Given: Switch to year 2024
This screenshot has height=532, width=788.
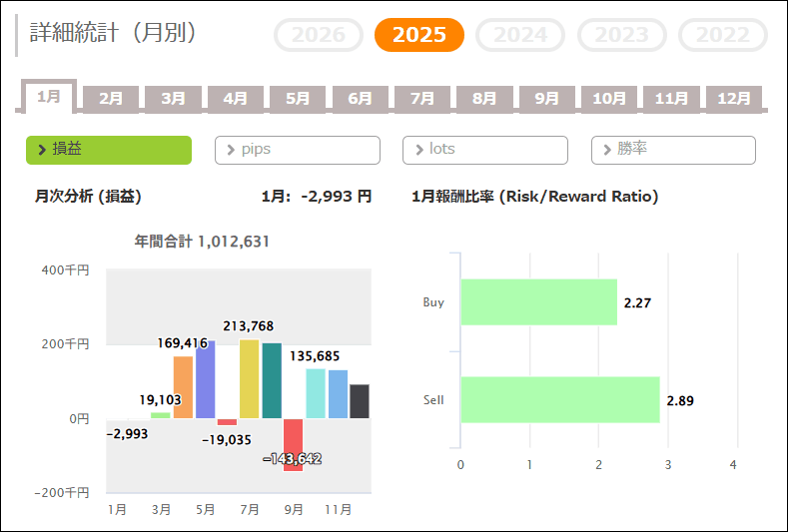Looking at the screenshot, I should click(x=520, y=35).
